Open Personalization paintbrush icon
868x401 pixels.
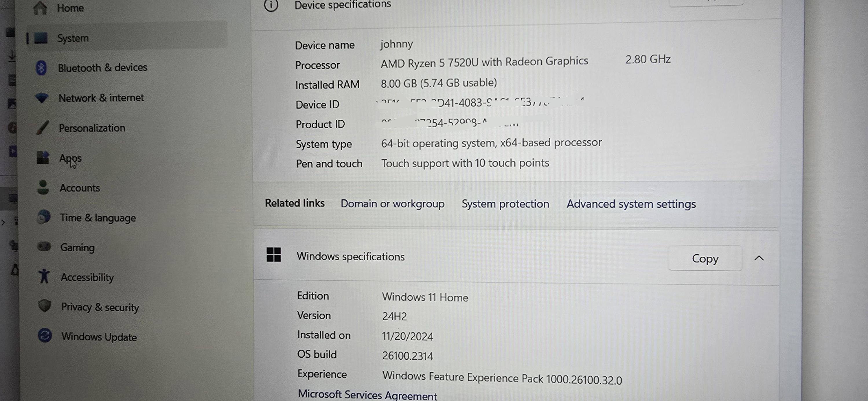[43, 128]
